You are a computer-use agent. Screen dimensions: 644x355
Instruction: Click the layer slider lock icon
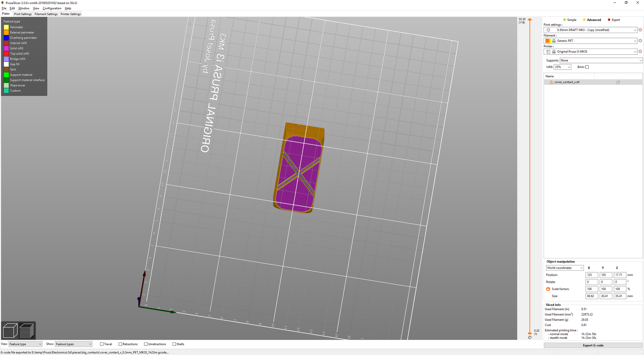[530, 338]
